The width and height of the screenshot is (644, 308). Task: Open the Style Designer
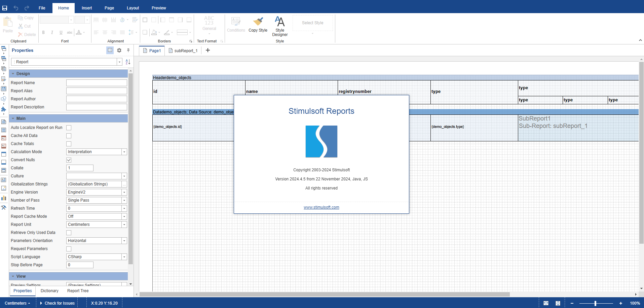[280, 26]
